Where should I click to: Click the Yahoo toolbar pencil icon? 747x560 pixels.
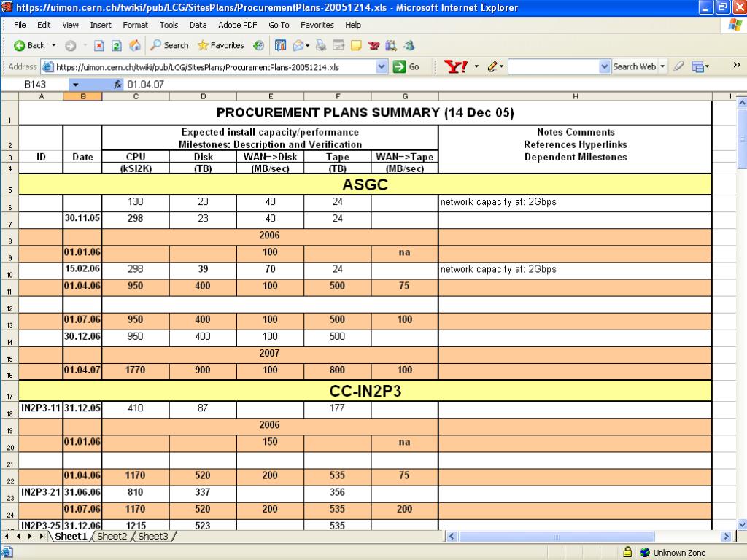492,66
